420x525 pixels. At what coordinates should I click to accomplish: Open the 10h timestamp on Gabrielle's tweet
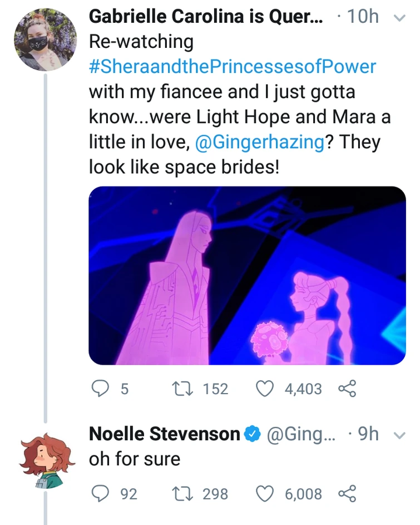click(x=363, y=17)
